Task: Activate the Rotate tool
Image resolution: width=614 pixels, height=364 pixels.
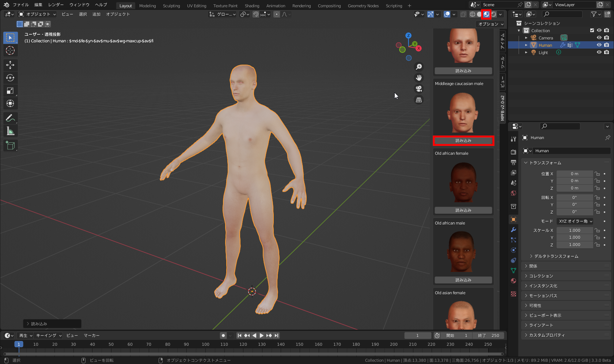Action: click(x=10, y=78)
